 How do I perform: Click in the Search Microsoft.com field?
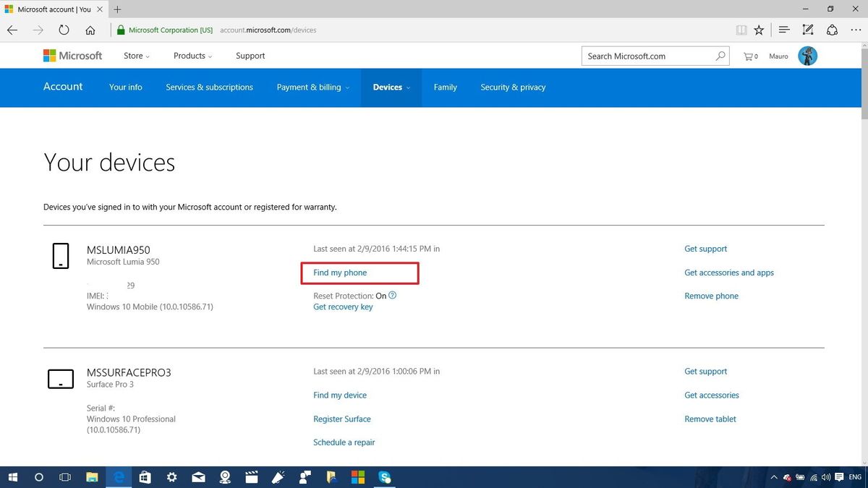point(644,55)
